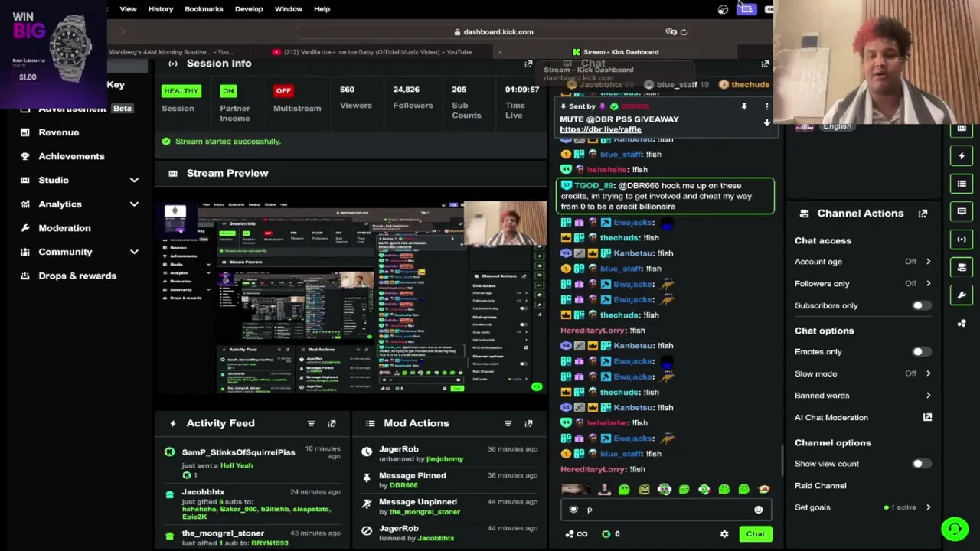Open the Achievements sidebar page

click(x=71, y=156)
